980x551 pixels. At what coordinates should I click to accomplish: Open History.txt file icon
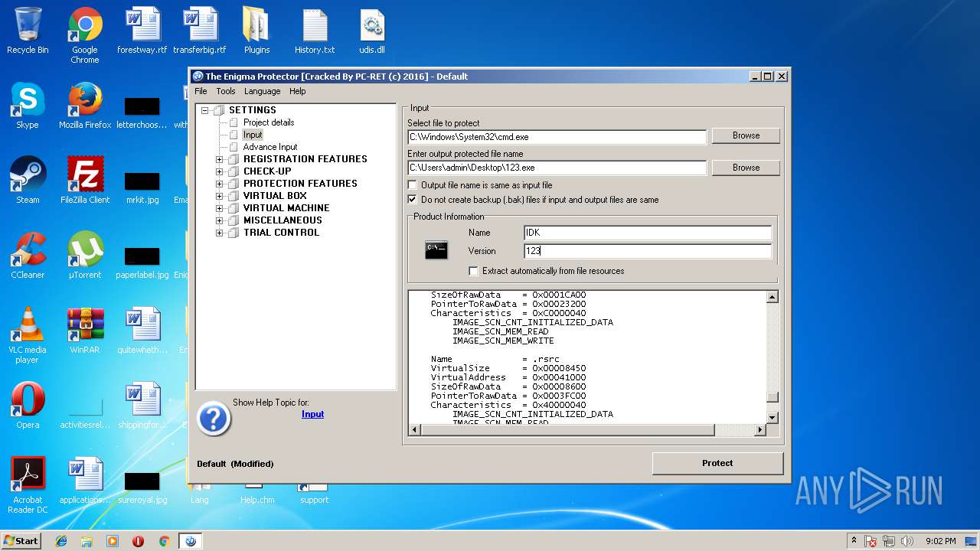315,31
